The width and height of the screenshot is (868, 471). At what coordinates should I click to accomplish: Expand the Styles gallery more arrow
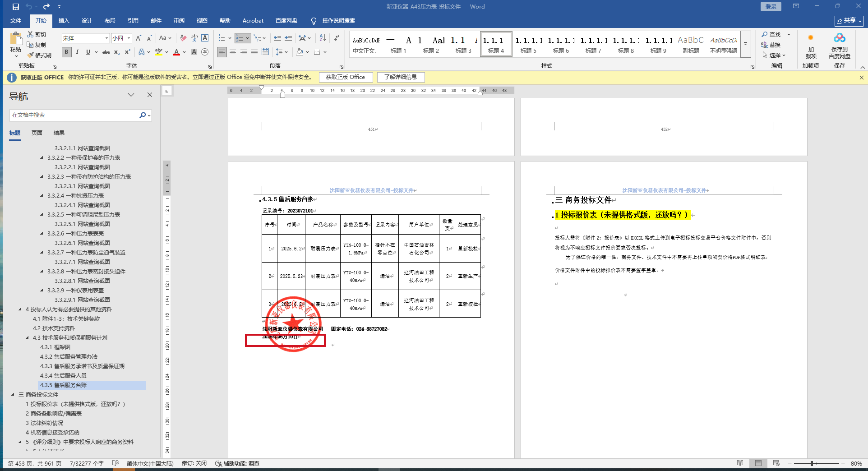746,44
